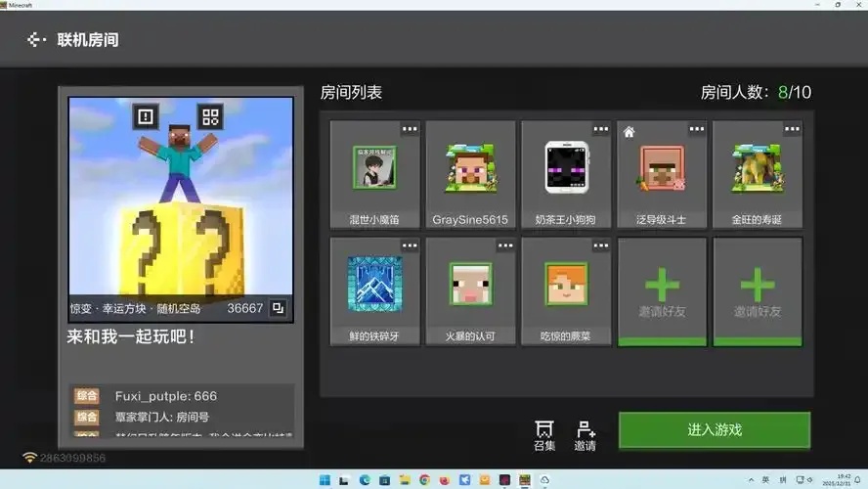This screenshot has height=489, width=868.
Task: Open the Windows Start menu
Action: (325, 479)
